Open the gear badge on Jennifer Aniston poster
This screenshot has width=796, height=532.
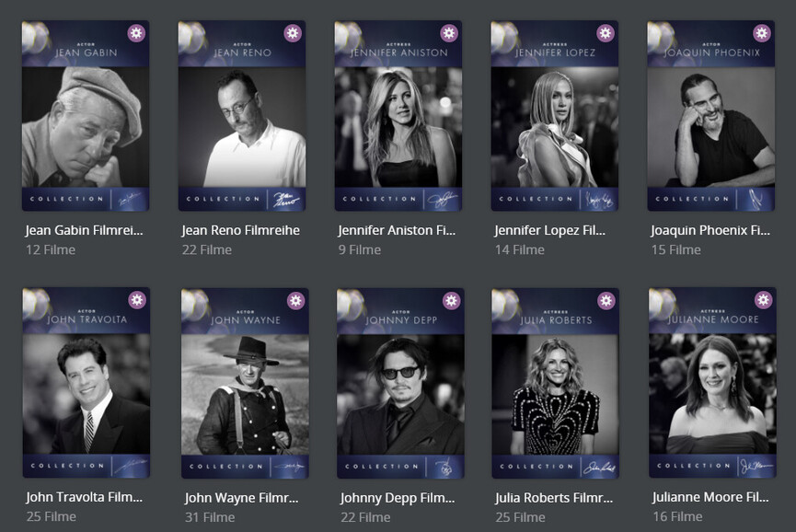tap(449, 33)
